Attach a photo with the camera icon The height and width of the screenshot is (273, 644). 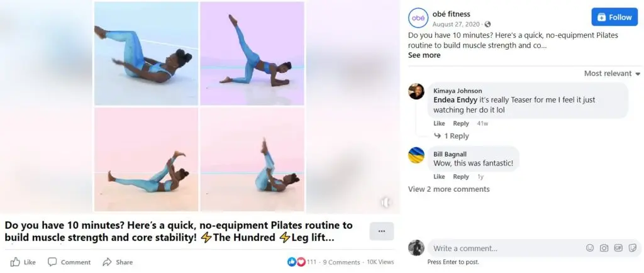coord(604,248)
